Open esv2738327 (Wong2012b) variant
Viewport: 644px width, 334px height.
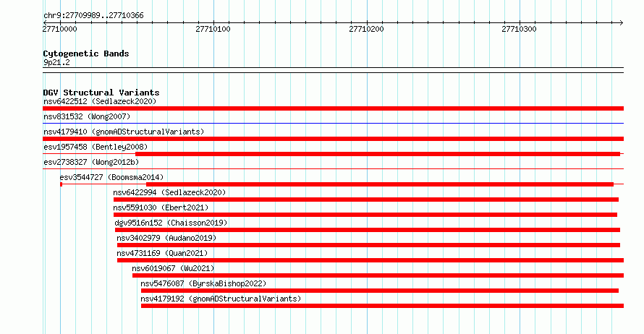pyautogui.click(x=91, y=162)
